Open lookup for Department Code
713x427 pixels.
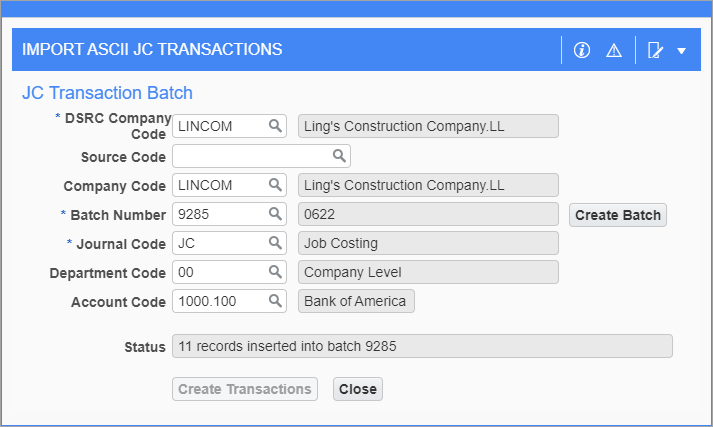[x=275, y=272]
